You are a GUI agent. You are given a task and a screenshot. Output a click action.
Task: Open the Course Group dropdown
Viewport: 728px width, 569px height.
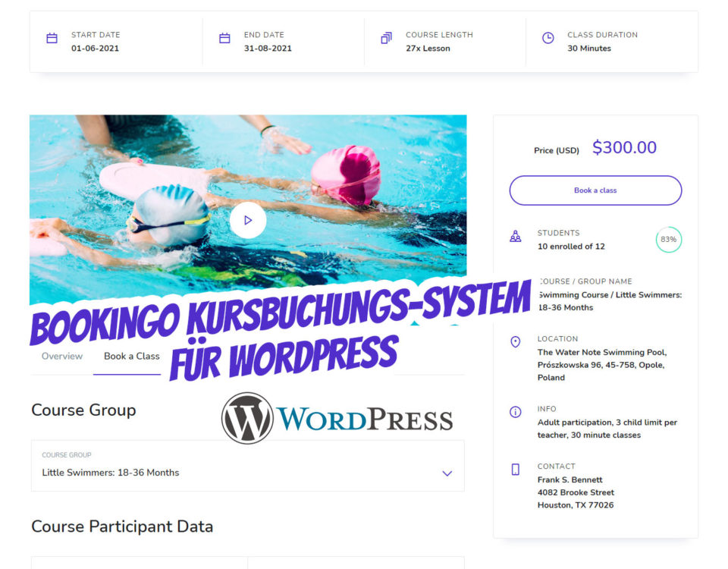pos(248,466)
